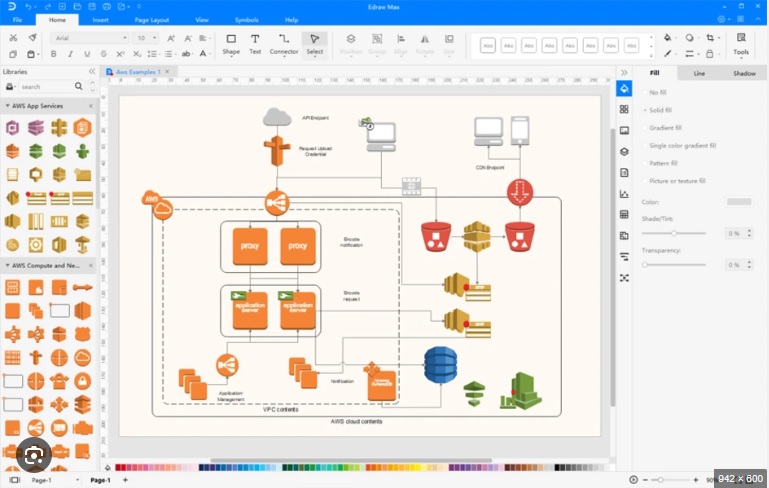Click the Page-1 sheet tab
Image resolution: width=769 pixels, height=488 pixels.
click(101, 480)
